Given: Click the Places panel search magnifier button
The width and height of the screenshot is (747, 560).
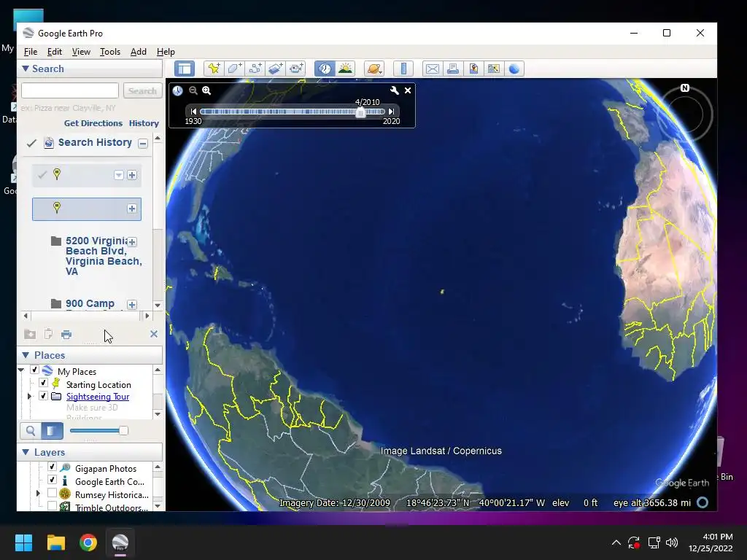Looking at the screenshot, I should [x=31, y=431].
